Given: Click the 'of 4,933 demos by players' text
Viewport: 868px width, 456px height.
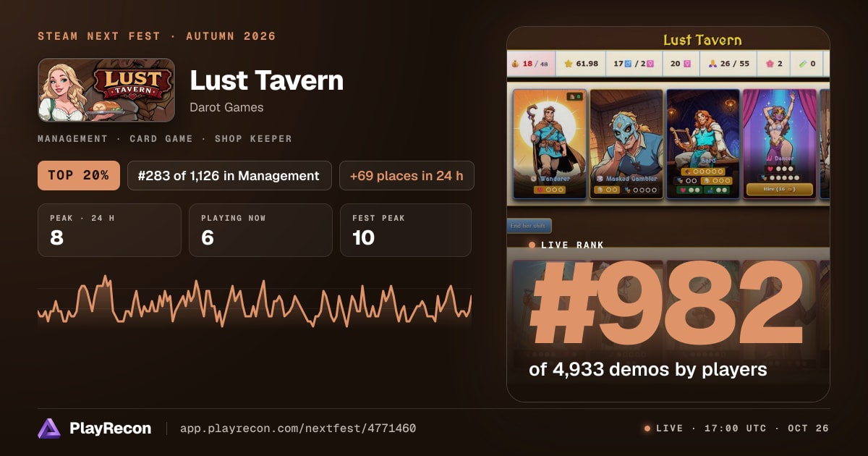Looking at the screenshot, I should [x=648, y=370].
